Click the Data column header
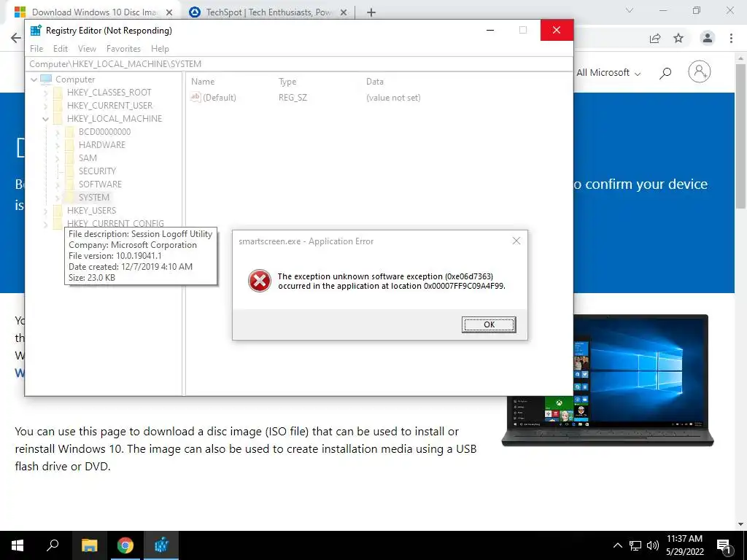747x560 pixels. (374, 82)
